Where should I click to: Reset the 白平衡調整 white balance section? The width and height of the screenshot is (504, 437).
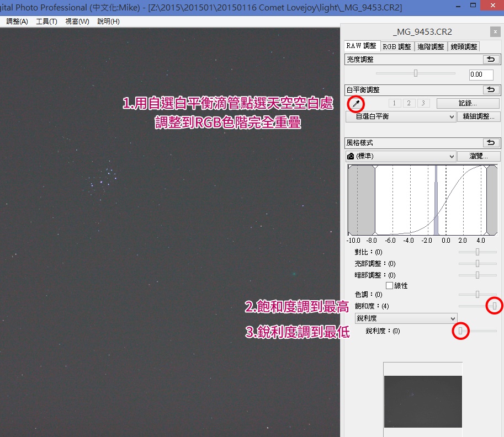(489, 89)
